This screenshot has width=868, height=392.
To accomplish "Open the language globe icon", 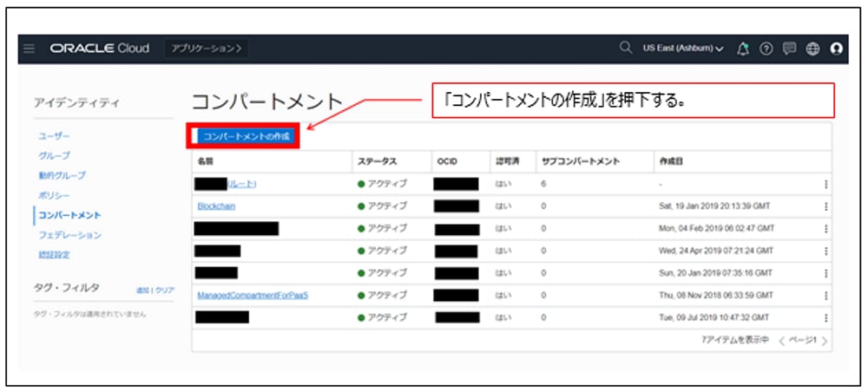I will click(x=812, y=49).
